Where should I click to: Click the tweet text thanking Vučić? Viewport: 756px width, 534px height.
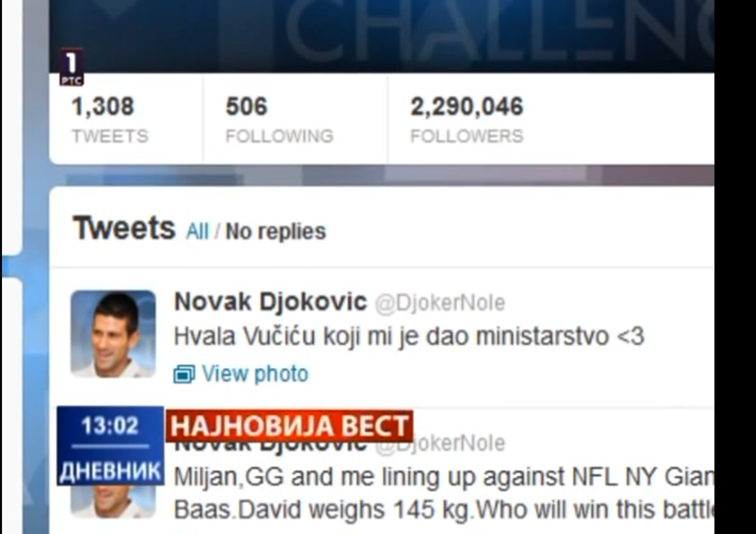409,337
